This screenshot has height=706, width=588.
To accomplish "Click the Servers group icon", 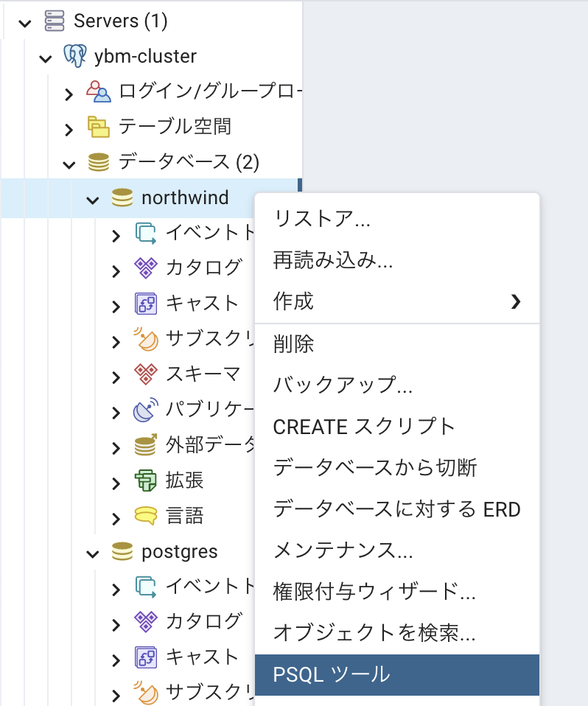I will click(x=55, y=21).
